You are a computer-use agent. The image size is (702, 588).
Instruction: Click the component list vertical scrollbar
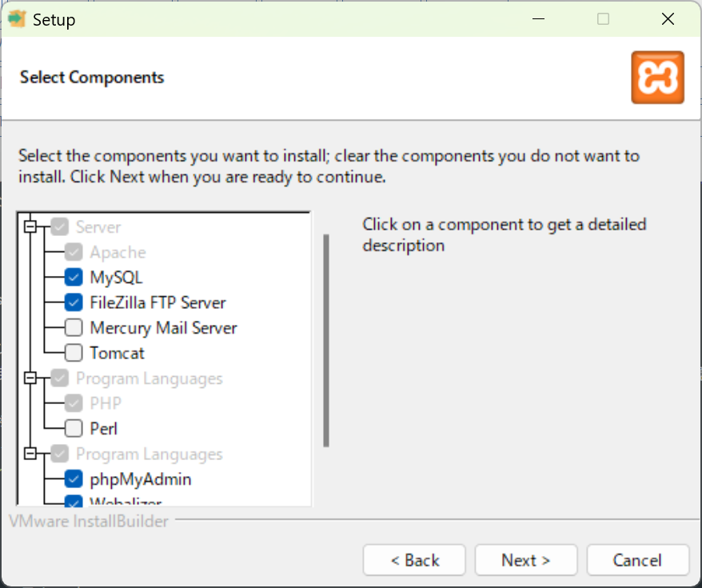(x=326, y=340)
